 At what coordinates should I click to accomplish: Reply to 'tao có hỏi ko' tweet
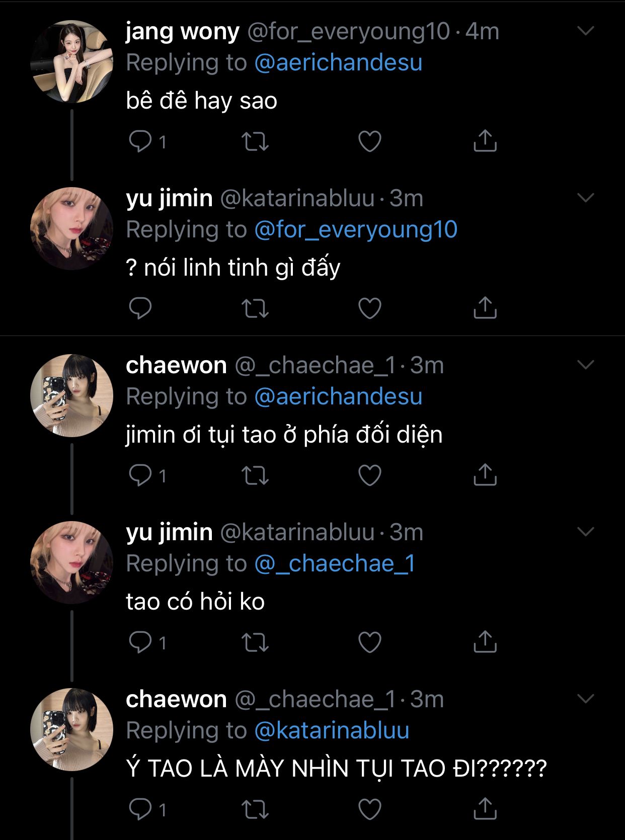click(140, 642)
